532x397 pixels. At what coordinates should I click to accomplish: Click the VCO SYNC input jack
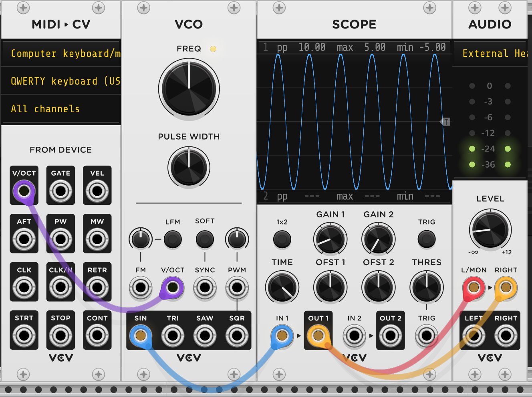tap(205, 288)
